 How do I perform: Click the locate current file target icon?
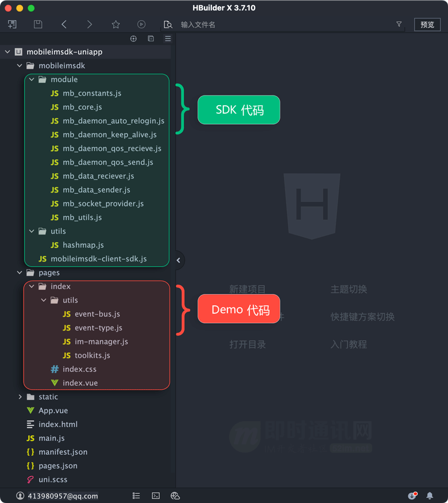click(133, 39)
